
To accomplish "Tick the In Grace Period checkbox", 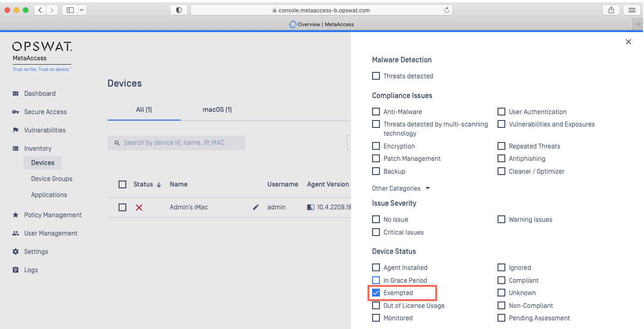I will pyautogui.click(x=376, y=280).
